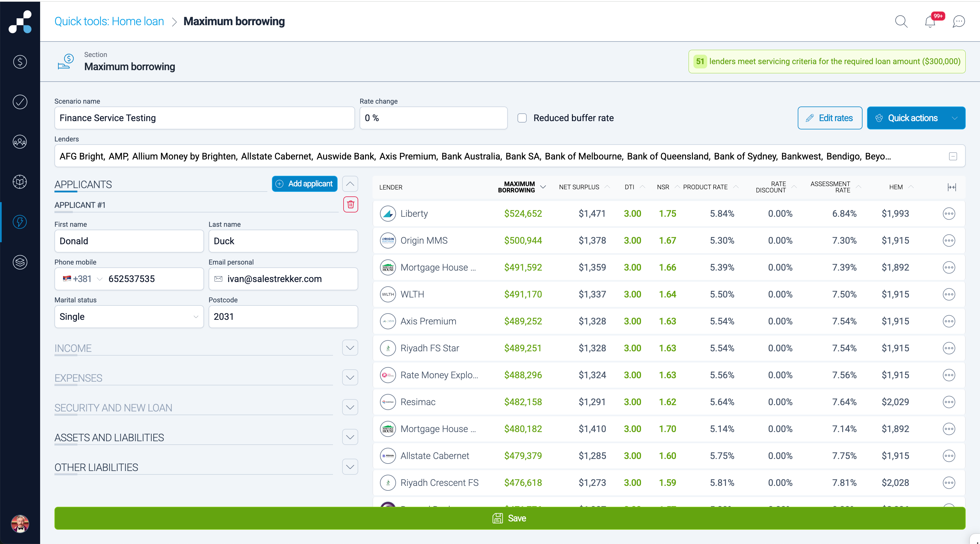
Task: Delete Applicant #1 with trash icon
Action: tap(350, 204)
